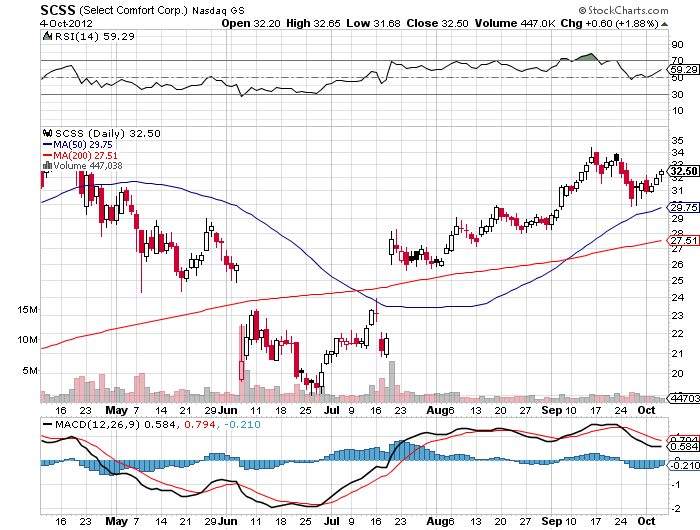Click the 32.50 price tag on right axis
This screenshot has height=530, width=700.
[683, 171]
